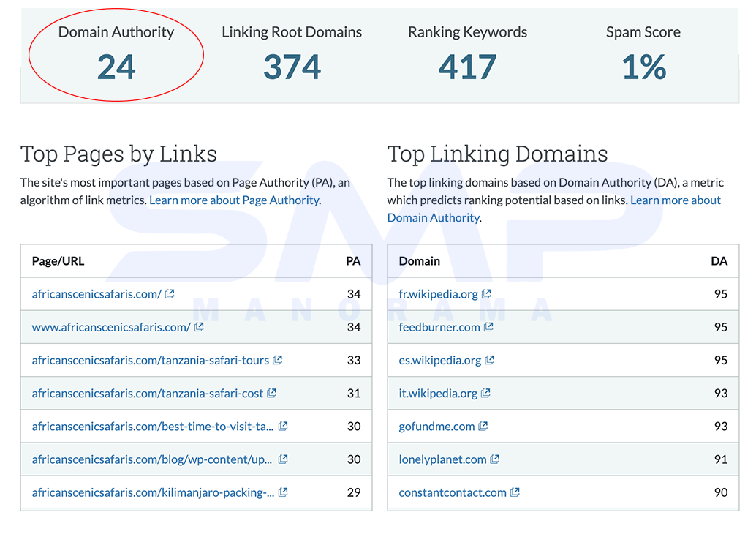Click the PA column header
The image size is (756, 537).
353,261
